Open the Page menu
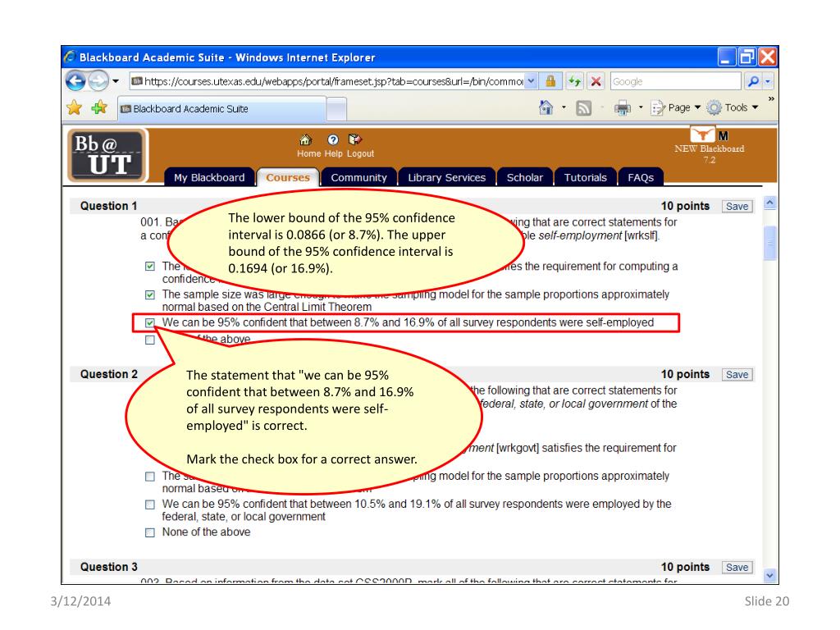840x630 pixels. pos(676,107)
